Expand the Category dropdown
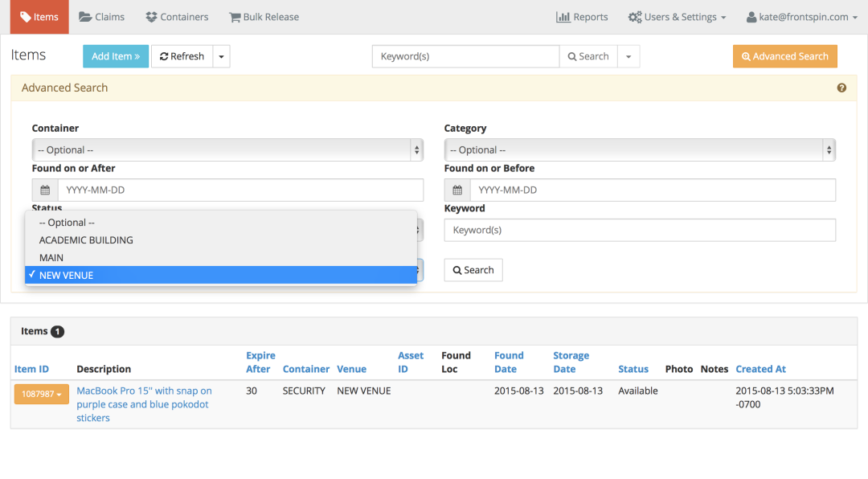This screenshot has width=868, height=479. click(x=640, y=149)
